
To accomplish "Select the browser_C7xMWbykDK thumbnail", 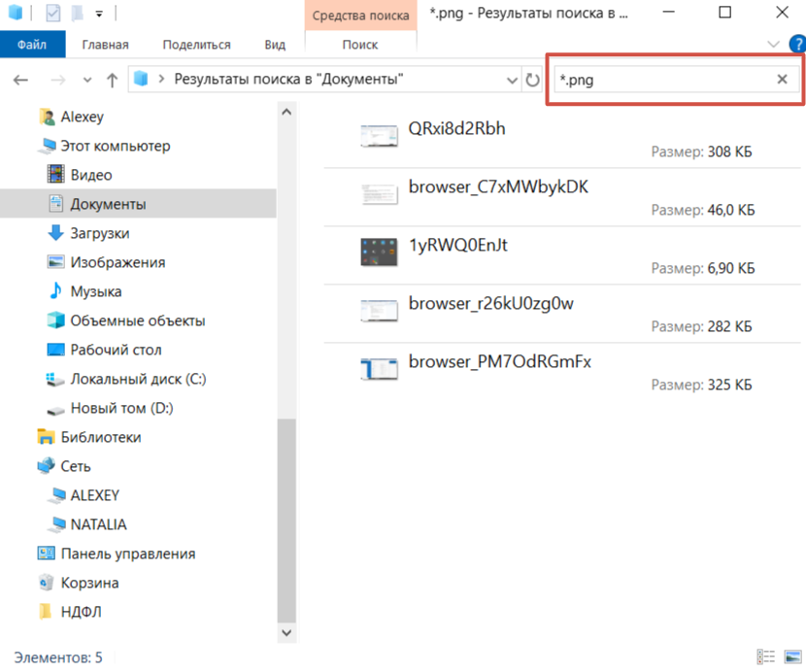I will pos(379,194).
